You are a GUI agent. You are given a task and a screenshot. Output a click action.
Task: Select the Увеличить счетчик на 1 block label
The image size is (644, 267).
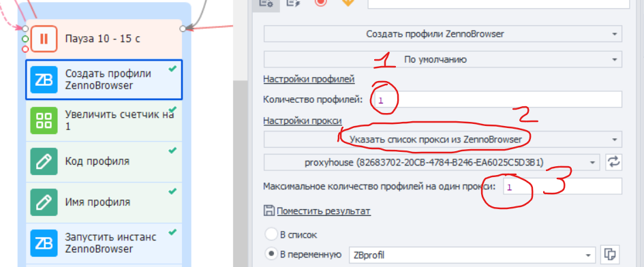pyautogui.click(x=119, y=121)
